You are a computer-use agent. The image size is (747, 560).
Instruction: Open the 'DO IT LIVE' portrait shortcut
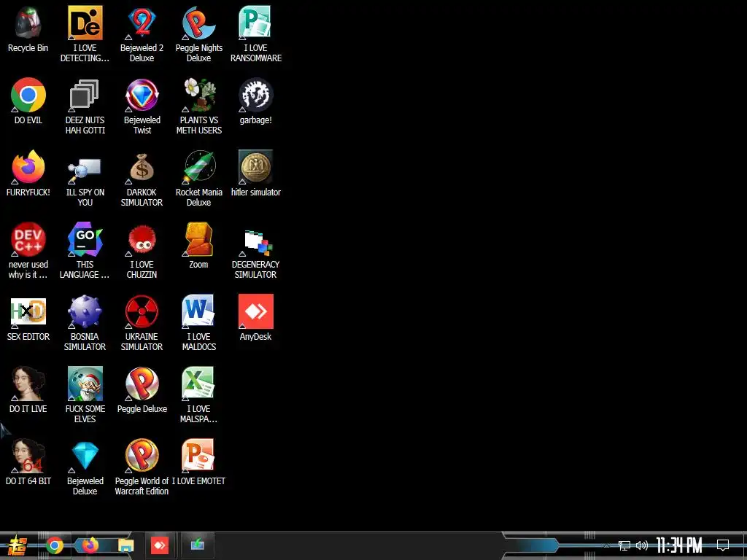point(28,390)
